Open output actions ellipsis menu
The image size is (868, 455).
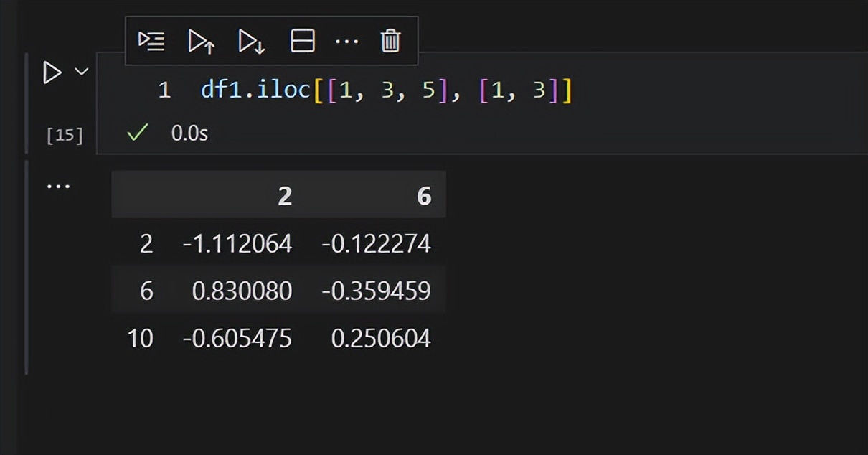58,187
